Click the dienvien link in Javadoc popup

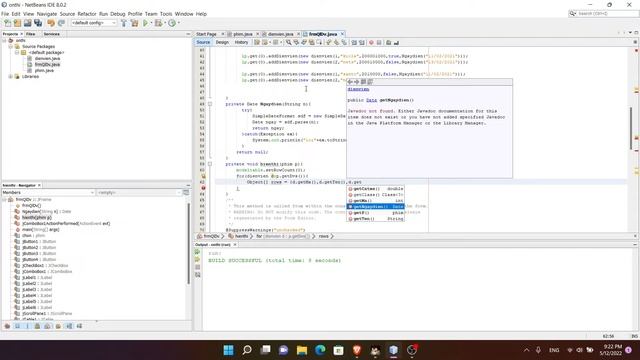(x=358, y=89)
